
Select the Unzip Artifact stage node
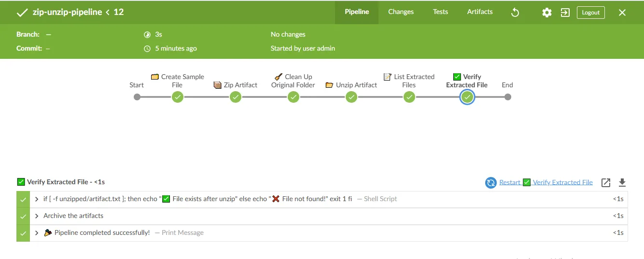pos(351,97)
